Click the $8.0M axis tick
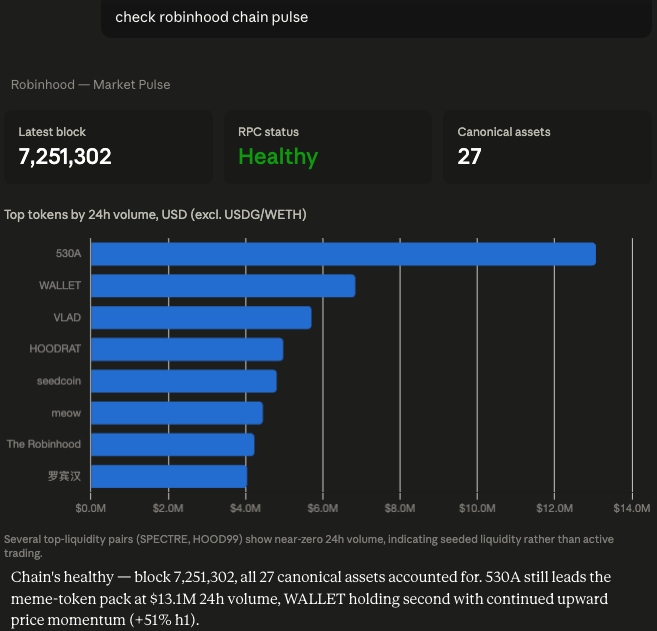The image size is (657, 631). point(400,508)
